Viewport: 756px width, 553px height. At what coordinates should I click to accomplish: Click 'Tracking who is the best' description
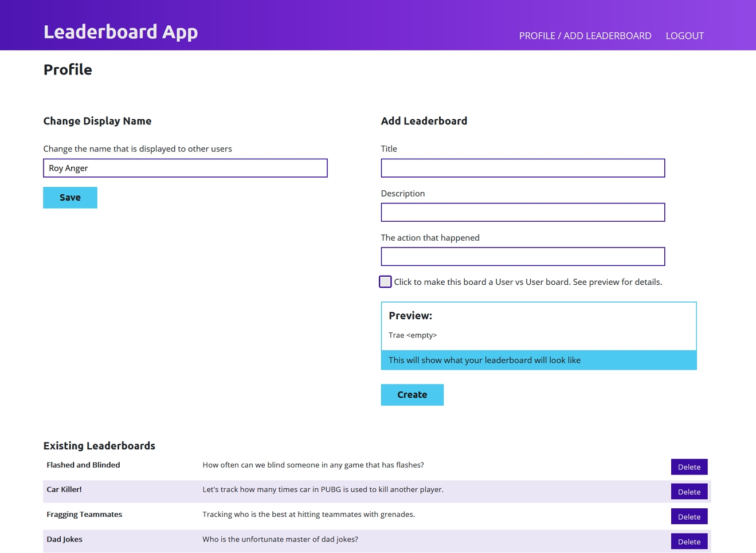pos(308,515)
